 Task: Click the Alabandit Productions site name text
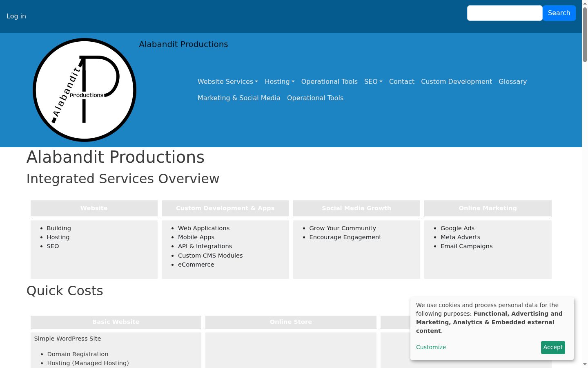coord(183,44)
